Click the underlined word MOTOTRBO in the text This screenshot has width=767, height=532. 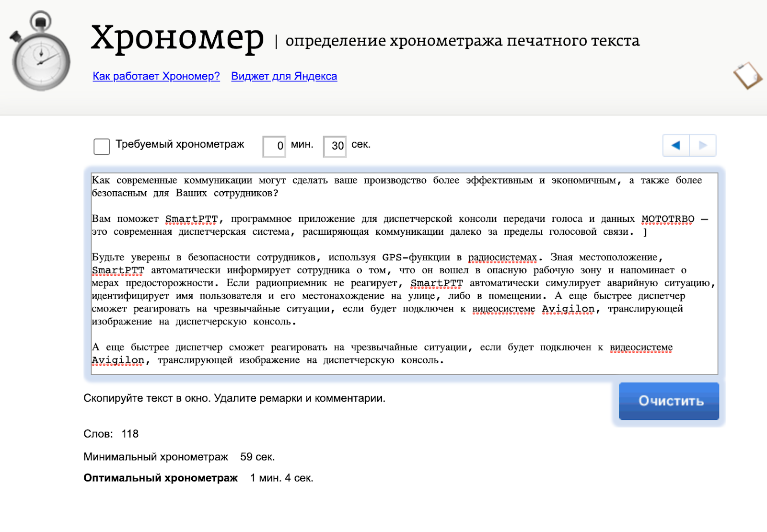(667, 219)
